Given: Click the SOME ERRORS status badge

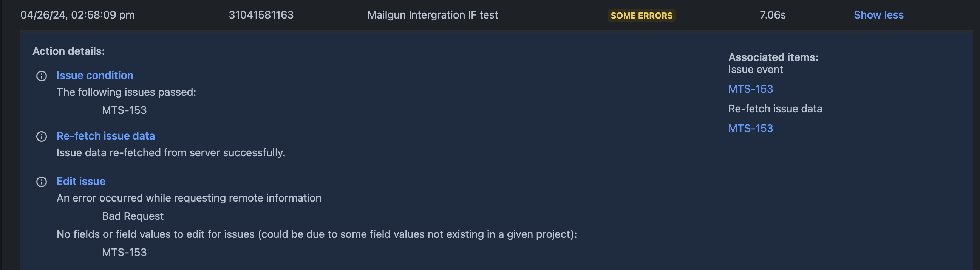Looking at the screenshot, I should point(641,16).
